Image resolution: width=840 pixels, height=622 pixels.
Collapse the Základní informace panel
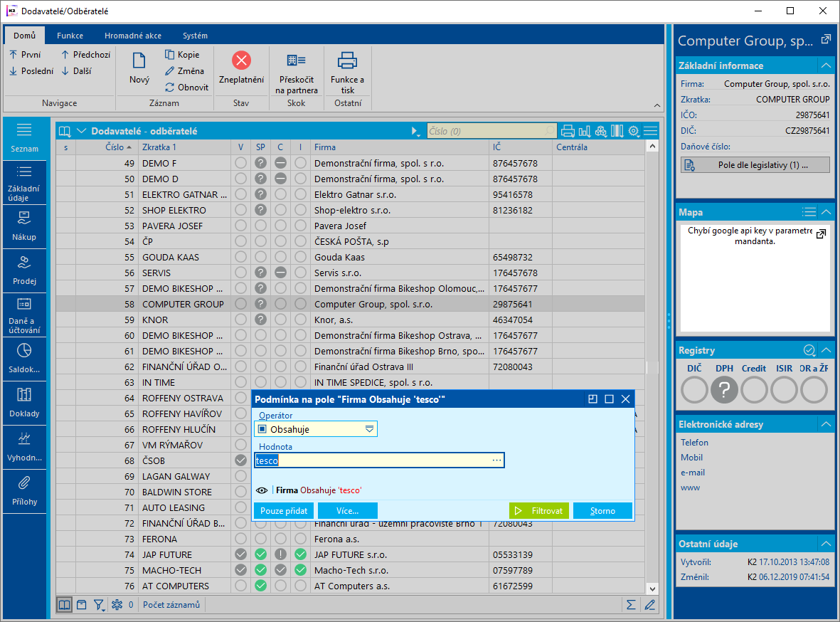point(826,65)
